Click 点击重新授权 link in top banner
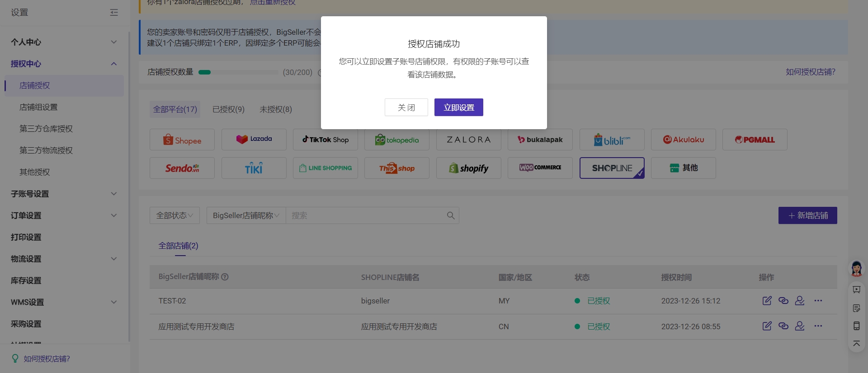The width and height of the screenshot is (868, 373). [273, 2]
